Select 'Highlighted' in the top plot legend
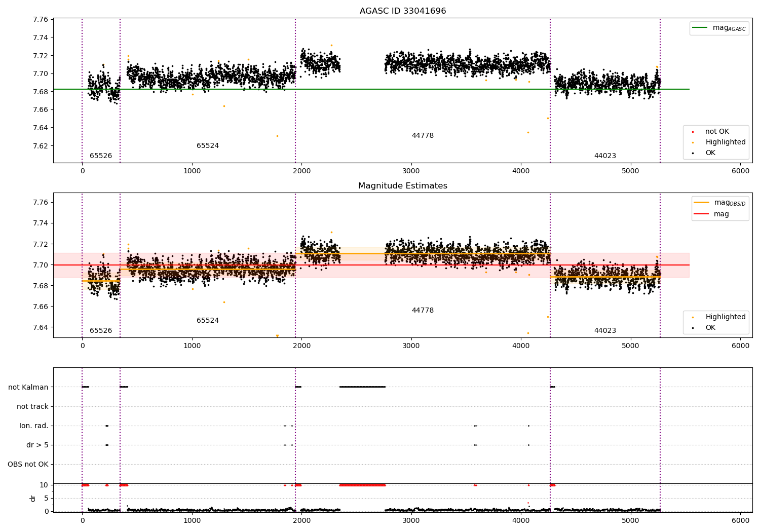The height and width of the screenshot is (532, 760). tap(719, 142)
